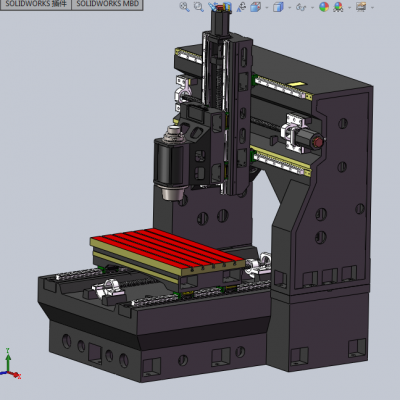This screenshot has width=400, height=400.
Task: Expand the View Orientation dropdown arrow
Action: pos(267,7)
